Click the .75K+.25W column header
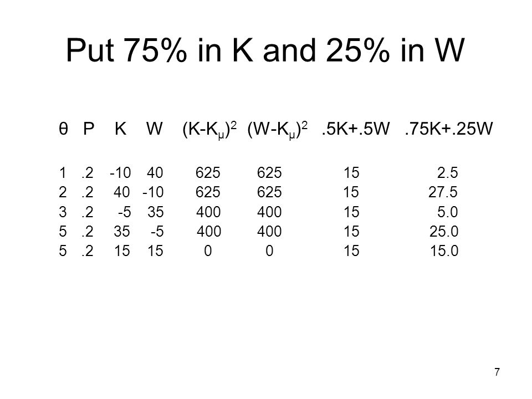This screenshot has width=532, height=399. point(448,129)
